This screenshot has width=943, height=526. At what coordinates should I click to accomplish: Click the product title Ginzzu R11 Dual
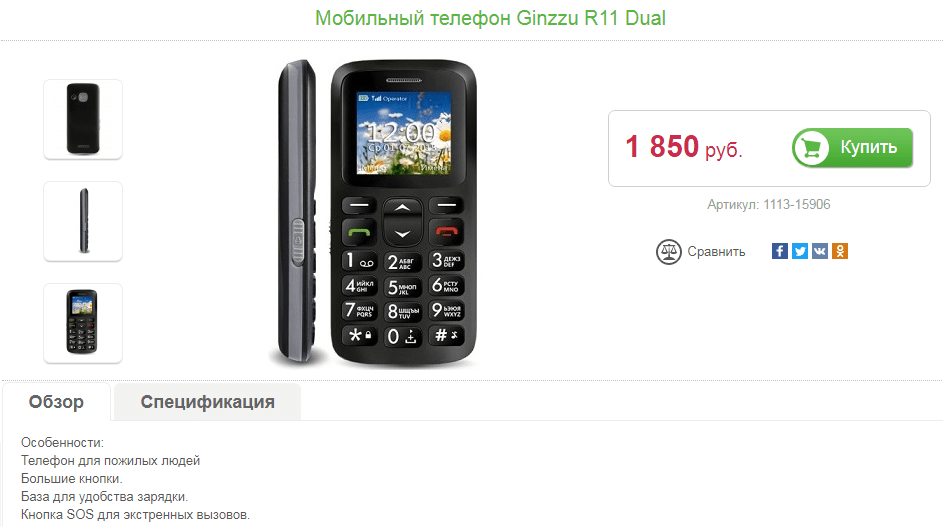click(x=490, y=18)
